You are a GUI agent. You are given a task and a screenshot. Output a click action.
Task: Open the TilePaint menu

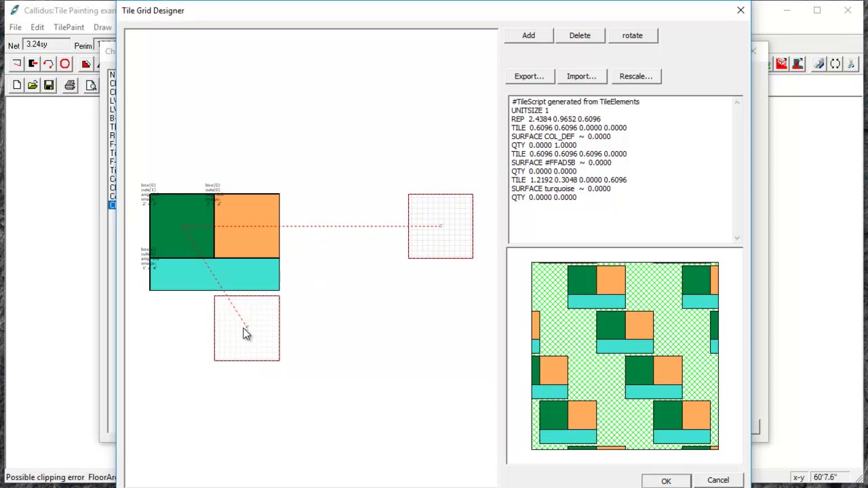[x=69, y=28]
